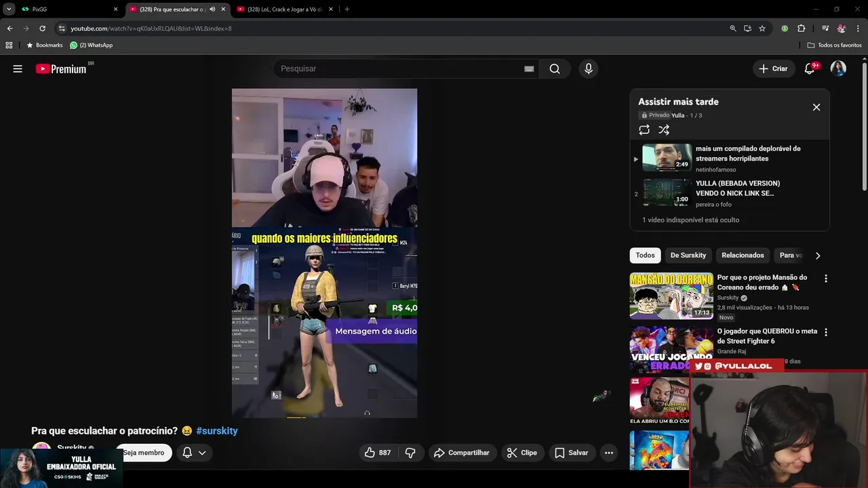Click the Privado privacy badge
This screenshot has height=488, width=868.
click(654, 115)
